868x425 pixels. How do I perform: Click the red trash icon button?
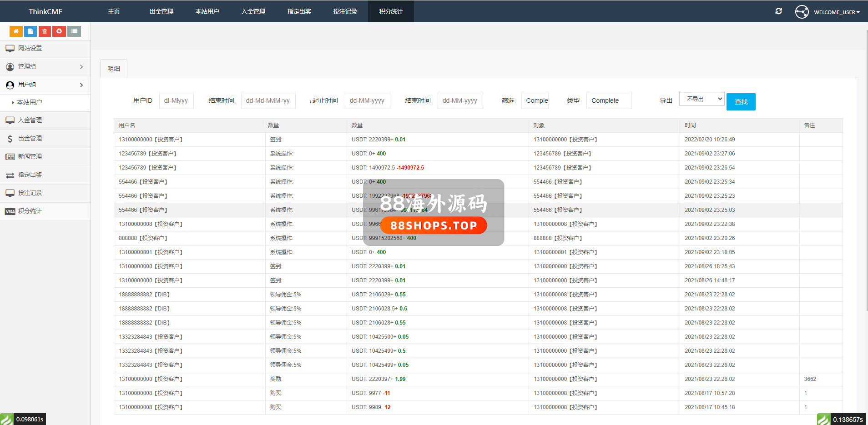(x=45, y=31)
